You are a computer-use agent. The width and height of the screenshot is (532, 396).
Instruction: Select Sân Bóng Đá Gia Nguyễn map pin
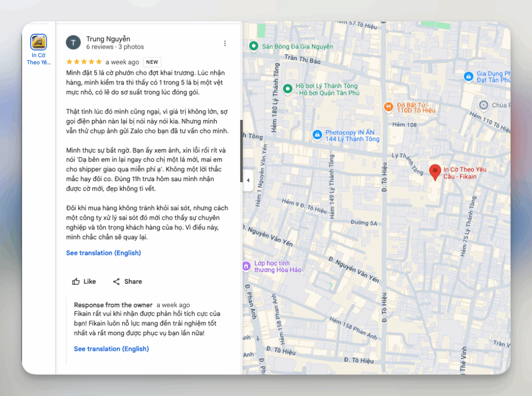(254, 46)
